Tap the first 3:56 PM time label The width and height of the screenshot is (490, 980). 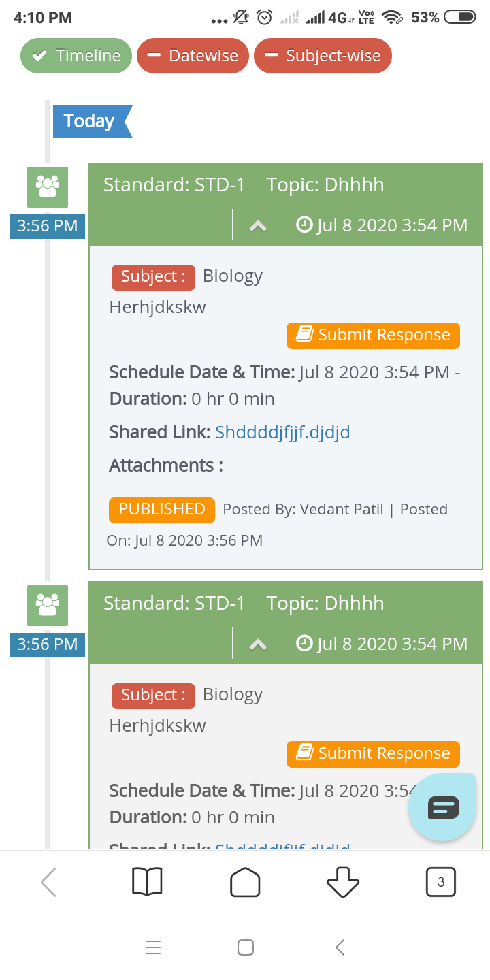pos(48,227)
